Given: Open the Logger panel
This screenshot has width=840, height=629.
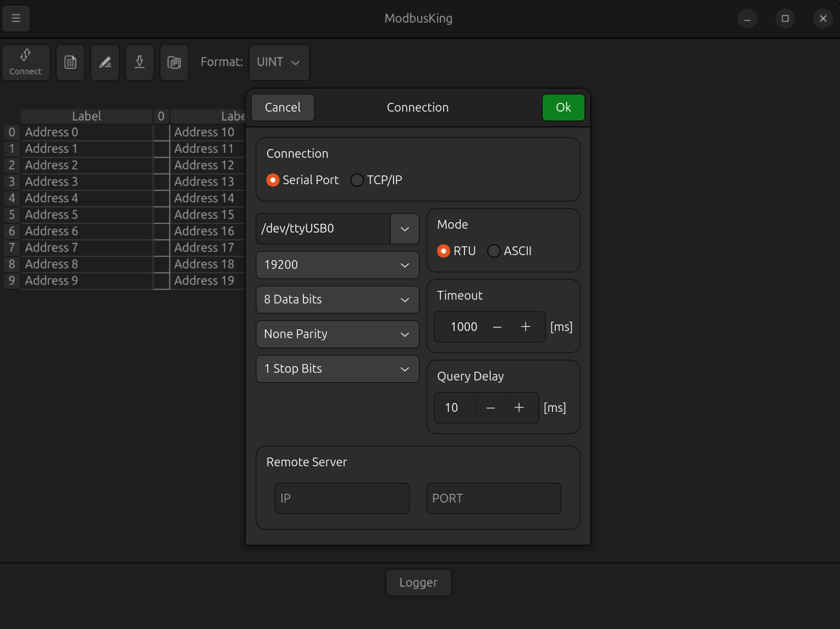Looking at the screenshot, I should [x=418, y=583].
